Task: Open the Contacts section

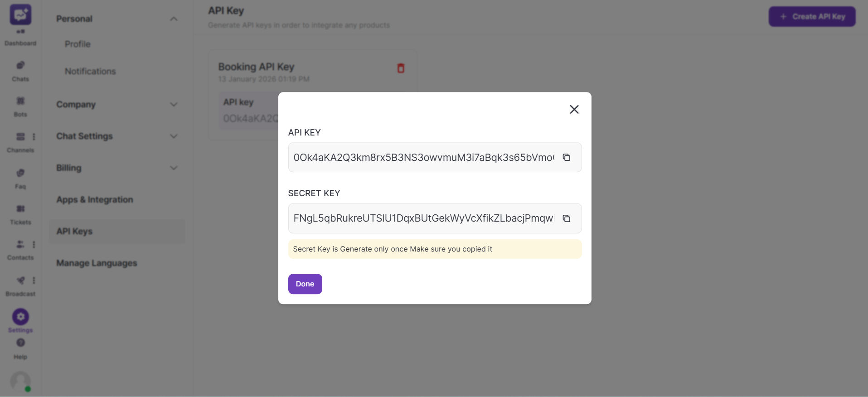Action: [x=20, y=245]
